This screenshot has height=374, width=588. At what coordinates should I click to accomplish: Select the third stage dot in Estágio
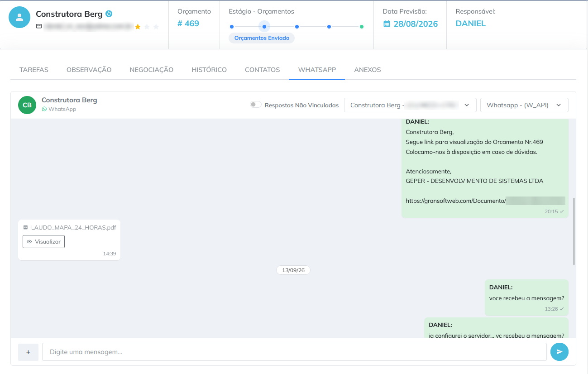click(x=296, y=27)
